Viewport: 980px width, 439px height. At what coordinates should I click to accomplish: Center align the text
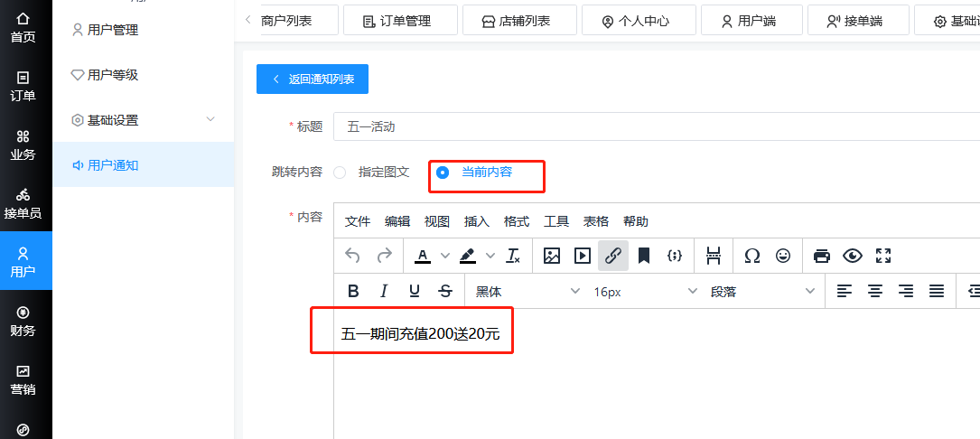pyautogui.click(x=875, y=291)
